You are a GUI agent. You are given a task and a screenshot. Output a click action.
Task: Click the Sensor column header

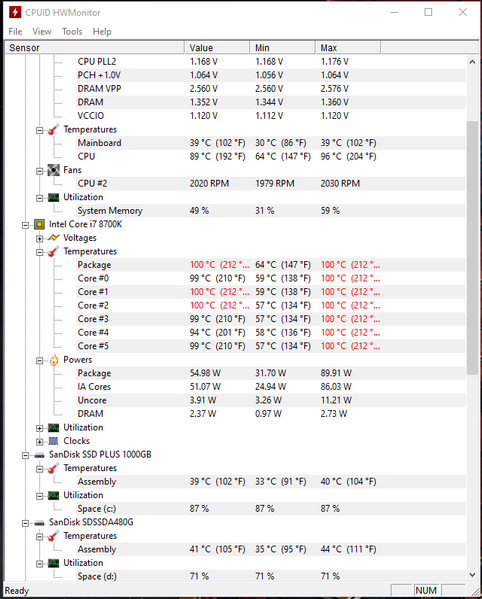[95, 48]
